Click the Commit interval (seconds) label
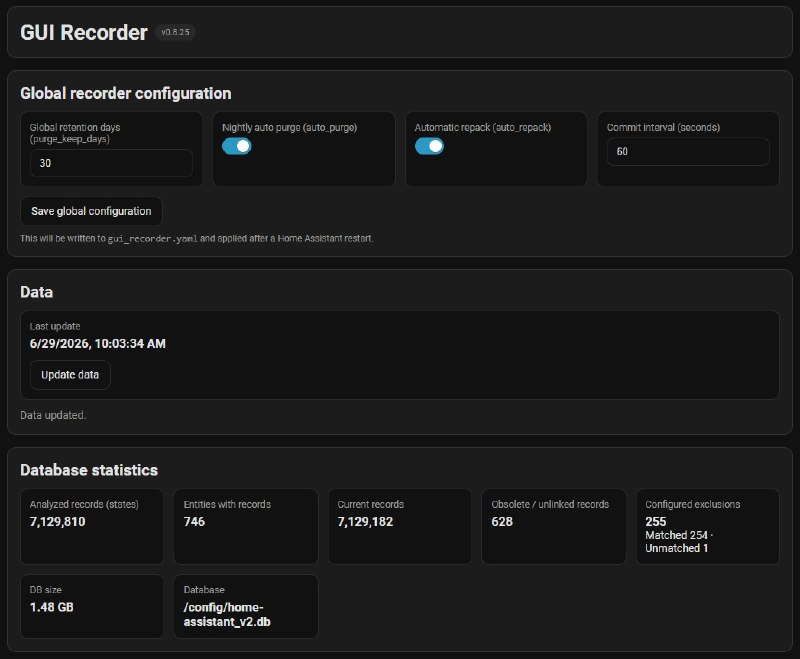 pos(663,128)
